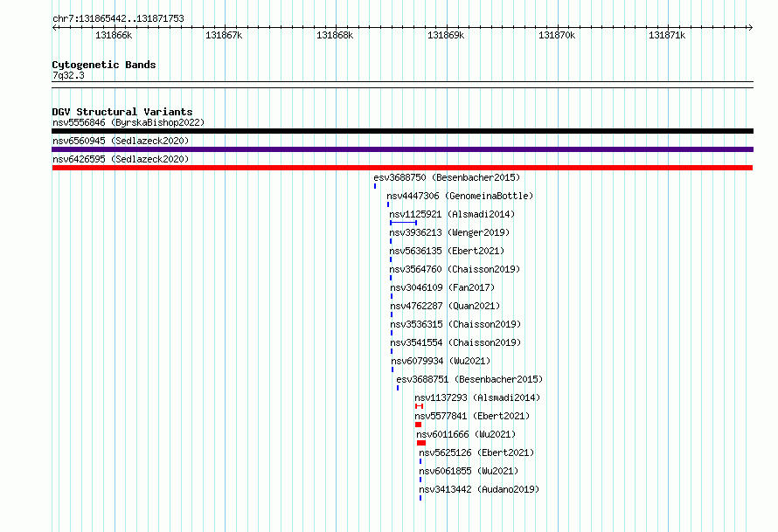Open the nsv6426595 (Sedlazeck2020) label
This screenshot has width=778, height=532.
tap(121, 159)
